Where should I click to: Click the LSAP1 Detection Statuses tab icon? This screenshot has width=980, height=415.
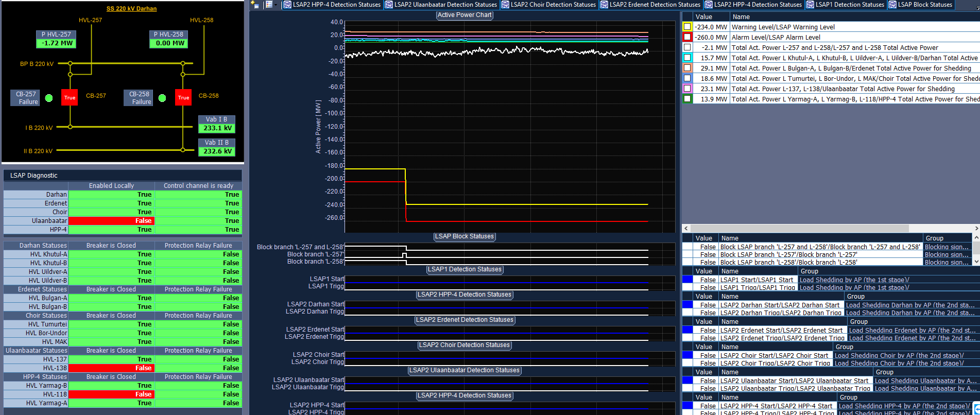point(810,5)
